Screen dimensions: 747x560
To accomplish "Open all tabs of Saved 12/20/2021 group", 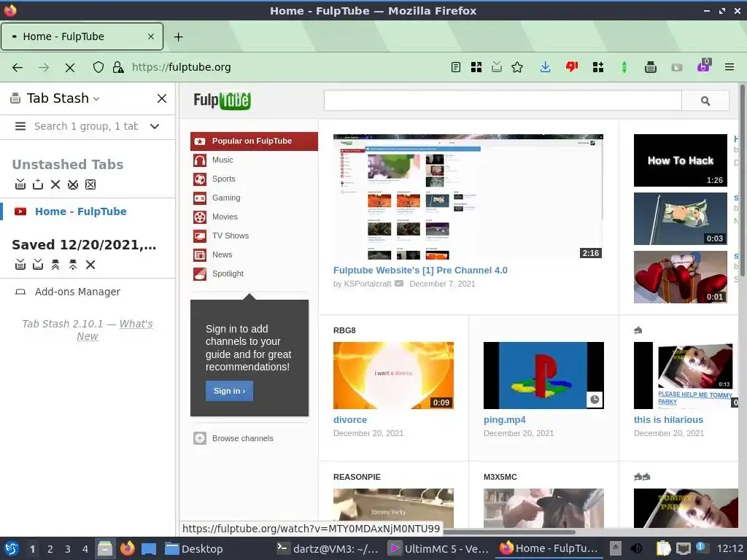I will (55, 265).
